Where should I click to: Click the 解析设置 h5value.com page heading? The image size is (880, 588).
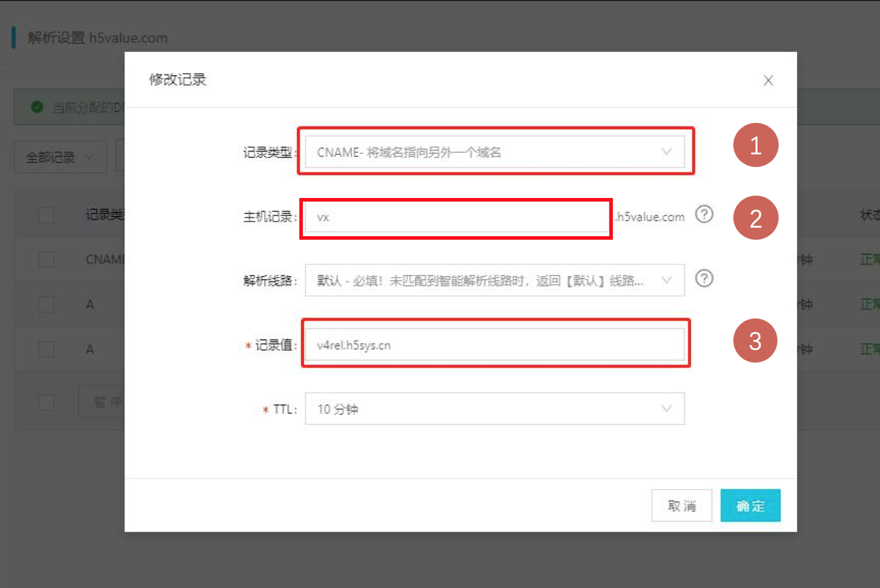point(98,38)
